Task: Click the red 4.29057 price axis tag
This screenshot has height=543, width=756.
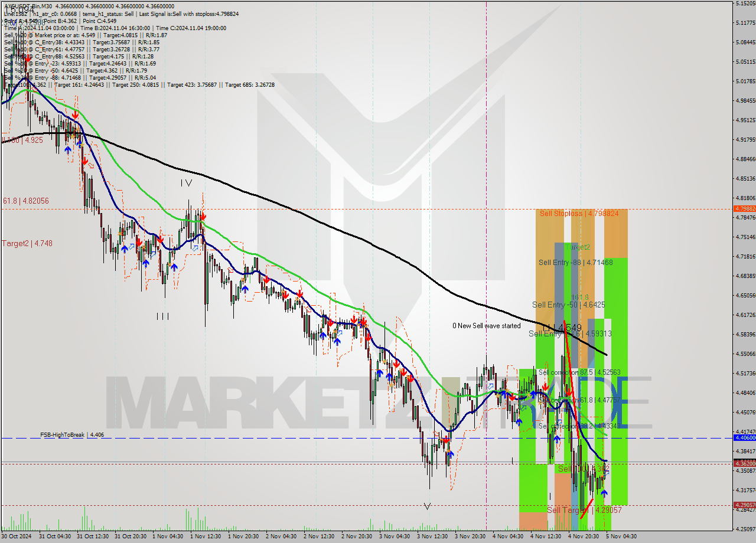Action: tap(744, 505)
